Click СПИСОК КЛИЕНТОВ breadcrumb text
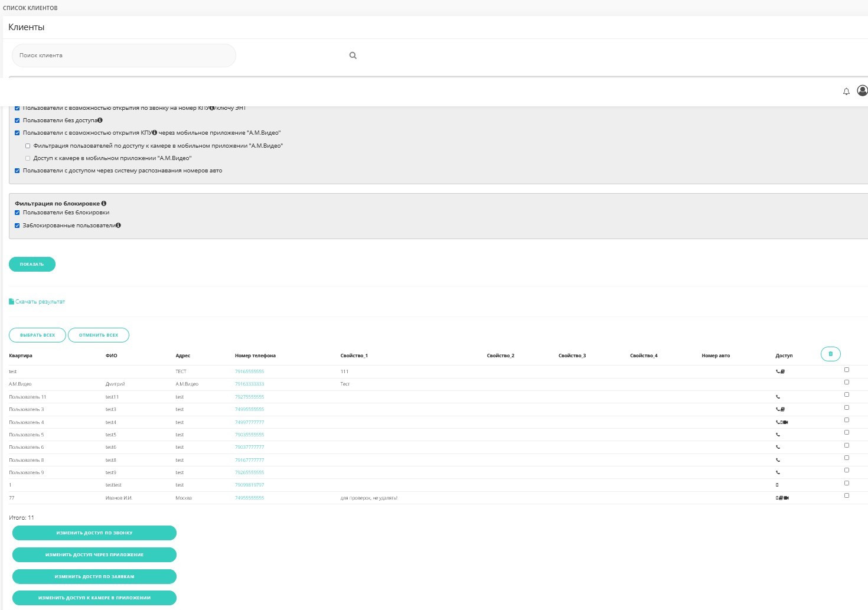The image size is (868, 610). (x=30, y=8)
